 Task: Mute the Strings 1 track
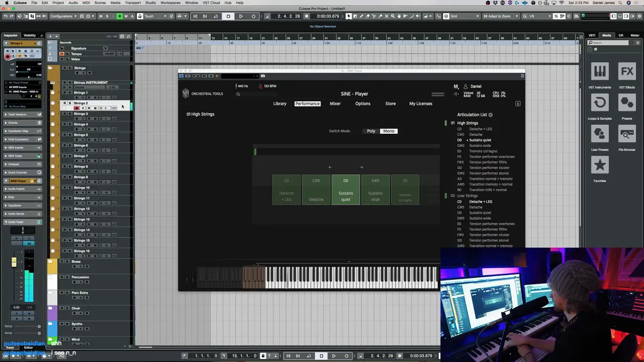coord(64,93)
